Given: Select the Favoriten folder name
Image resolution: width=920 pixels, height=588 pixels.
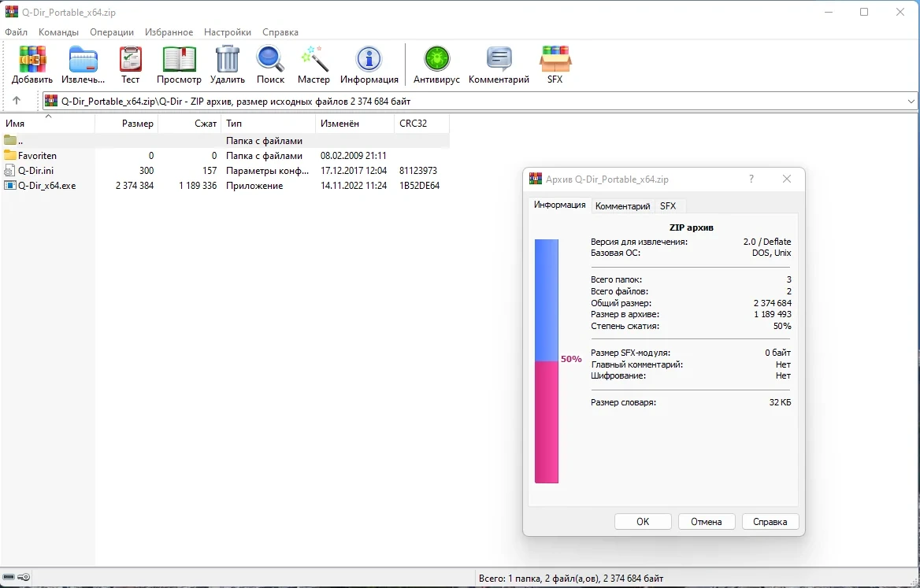Looking at the screenshot, I should (38, 155).
